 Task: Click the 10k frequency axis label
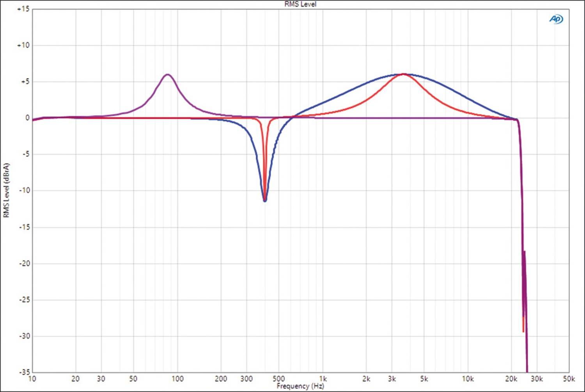pos(468,379)
